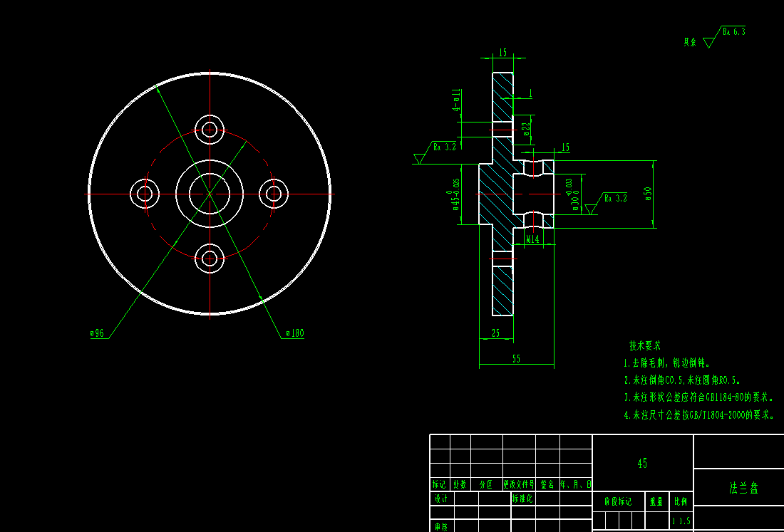Select note 2 about 未注倒角C0.5
This screenshot has width=784, height=532.
pyautogui.click(x=682, y=380)
